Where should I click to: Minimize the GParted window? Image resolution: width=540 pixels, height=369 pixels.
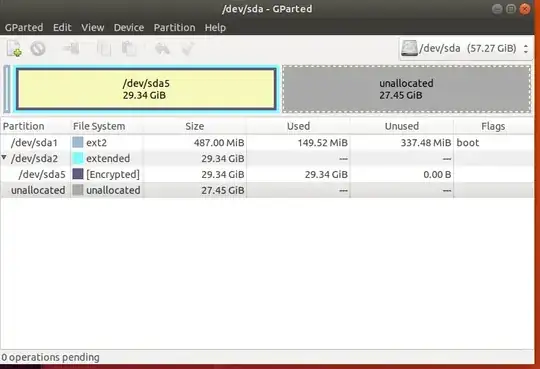coord(497,9)
